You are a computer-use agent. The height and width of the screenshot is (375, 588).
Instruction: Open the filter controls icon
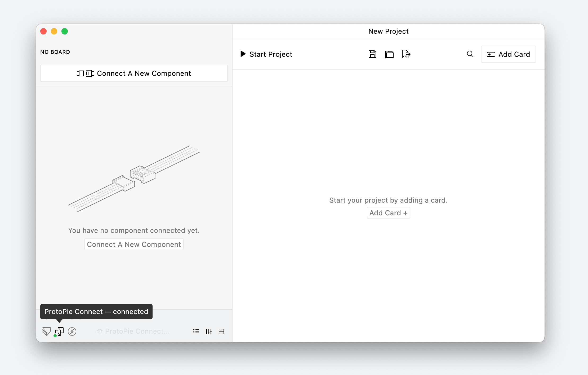(209, 331)
